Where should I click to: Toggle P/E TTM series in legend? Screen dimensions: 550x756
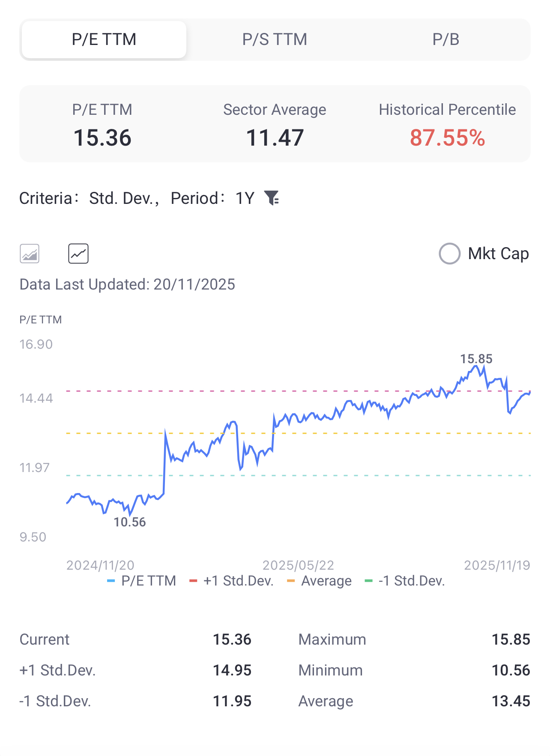[x=142, y=581]
